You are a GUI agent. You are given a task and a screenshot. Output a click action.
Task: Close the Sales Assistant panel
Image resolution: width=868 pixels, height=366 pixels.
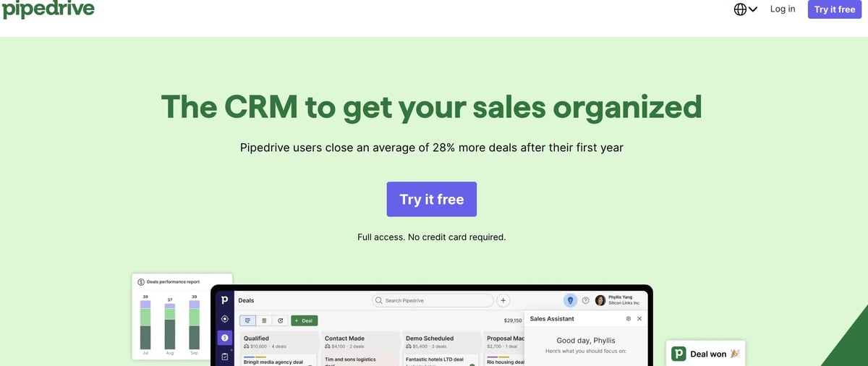[639, 318]
